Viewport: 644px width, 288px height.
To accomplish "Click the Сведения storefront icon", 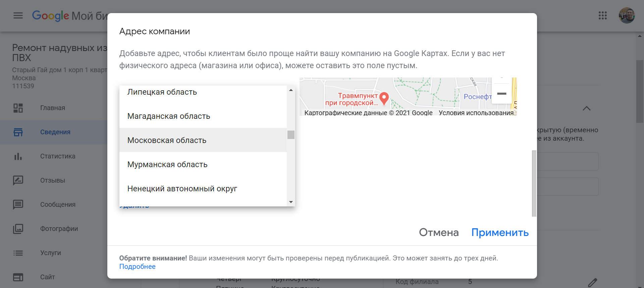I will point(18,132).
